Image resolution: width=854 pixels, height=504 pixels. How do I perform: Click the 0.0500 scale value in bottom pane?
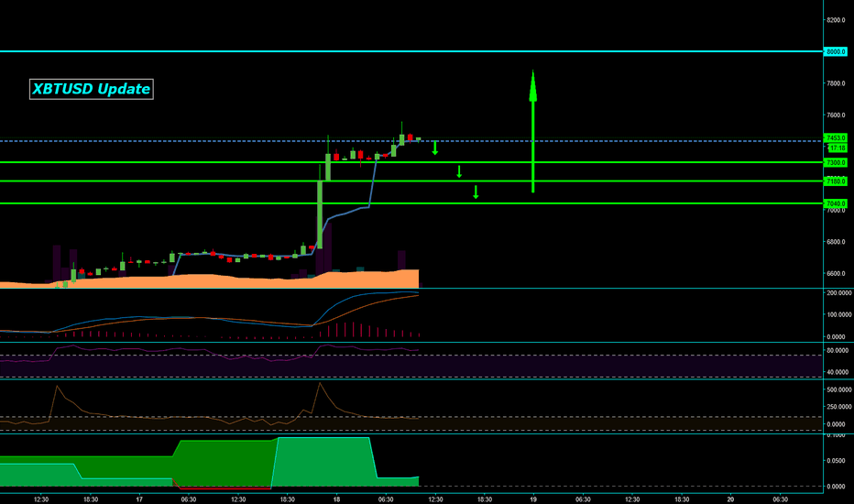836,461
